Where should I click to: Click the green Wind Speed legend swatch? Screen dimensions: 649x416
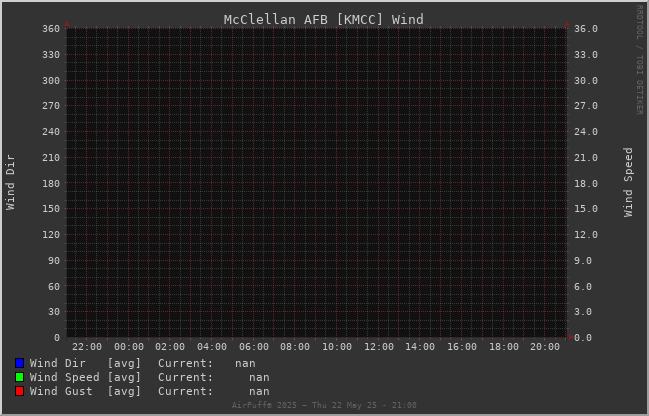coord(19,377)
